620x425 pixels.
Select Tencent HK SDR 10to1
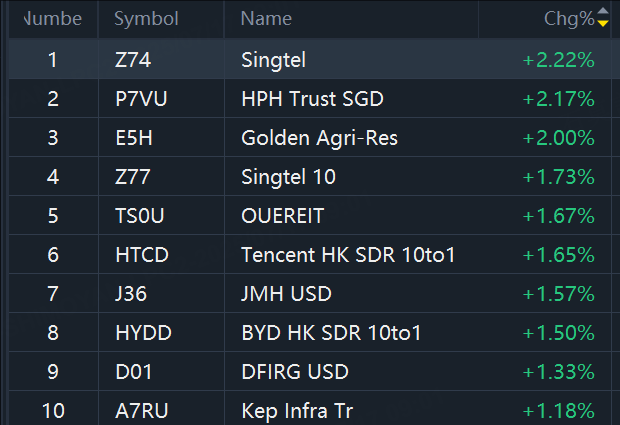pyautogui.click(x=348, y=255)
